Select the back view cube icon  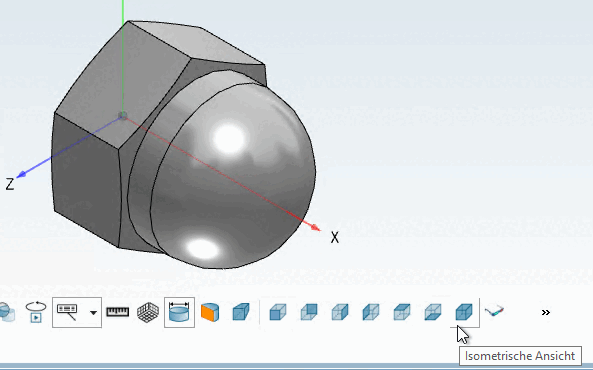point(309,312)
